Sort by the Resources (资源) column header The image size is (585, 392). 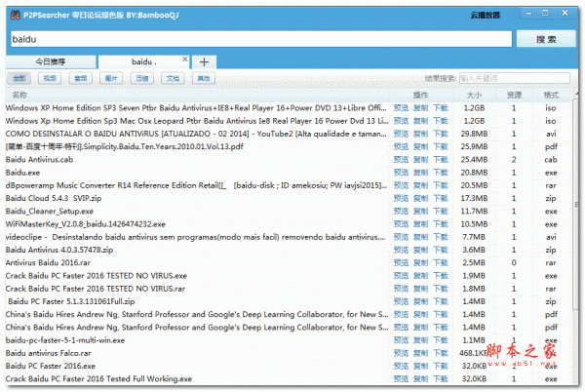514,96
